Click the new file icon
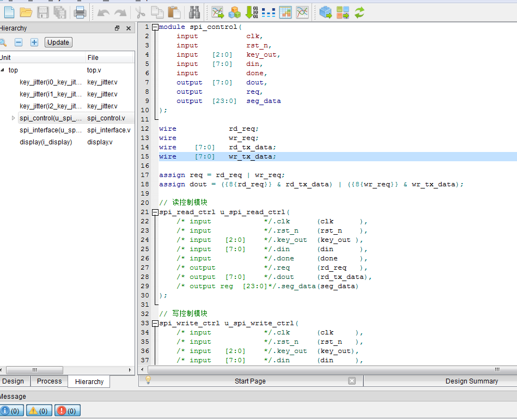 9,12
